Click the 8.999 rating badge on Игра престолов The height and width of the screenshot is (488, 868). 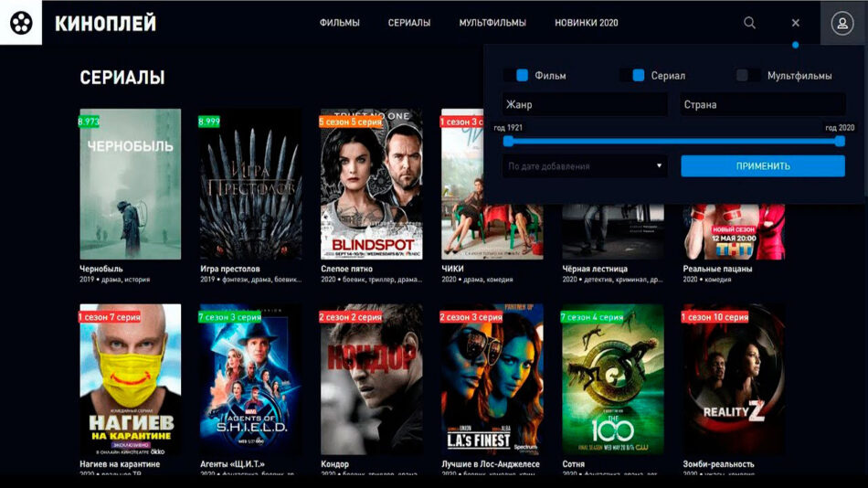(209, 121)
